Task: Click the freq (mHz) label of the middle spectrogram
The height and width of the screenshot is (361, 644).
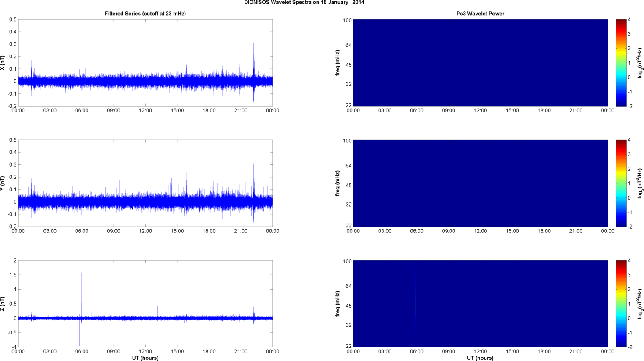Action: [338, 183]
